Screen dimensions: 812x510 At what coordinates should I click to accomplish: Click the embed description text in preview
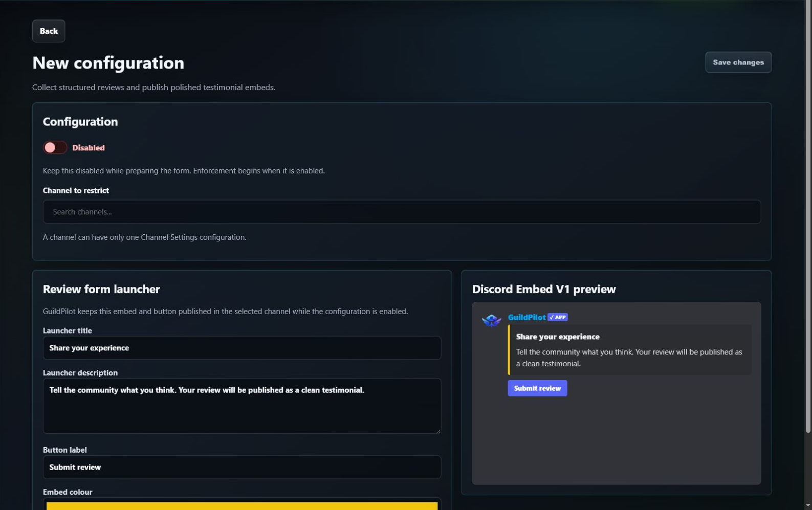click(629, 358)
